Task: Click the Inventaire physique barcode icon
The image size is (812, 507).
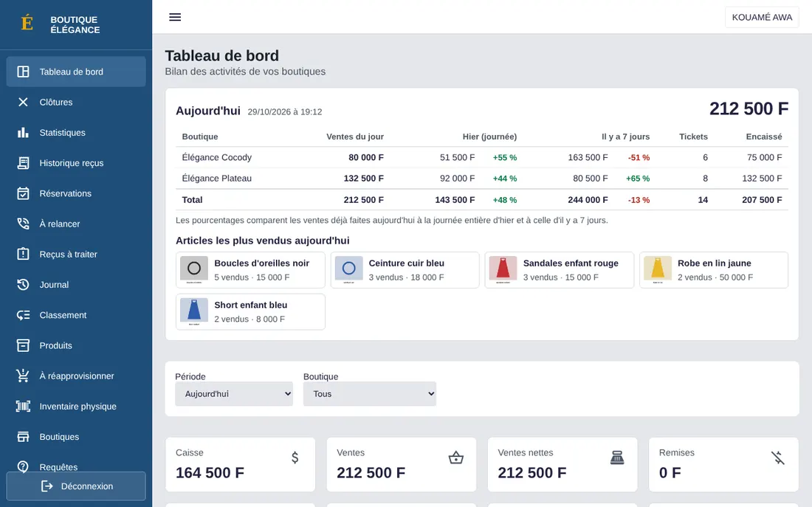Action: 23,406
